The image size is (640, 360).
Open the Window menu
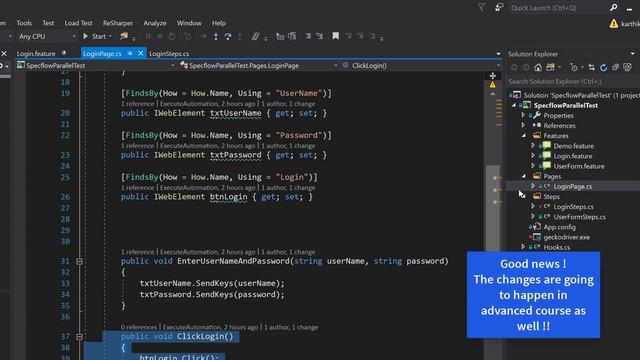[x=189, y=23]
